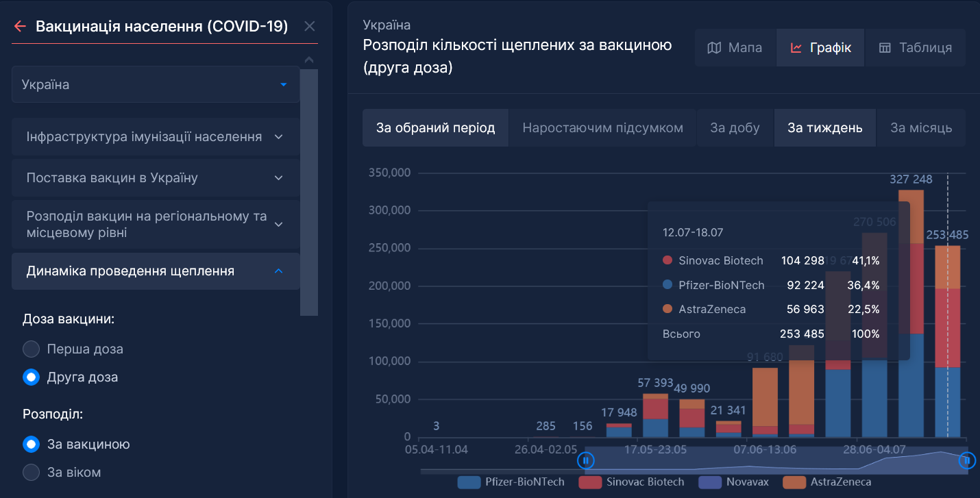Switch to Мапа map view
The image size is (980, 498).
(x=735, y=48)
